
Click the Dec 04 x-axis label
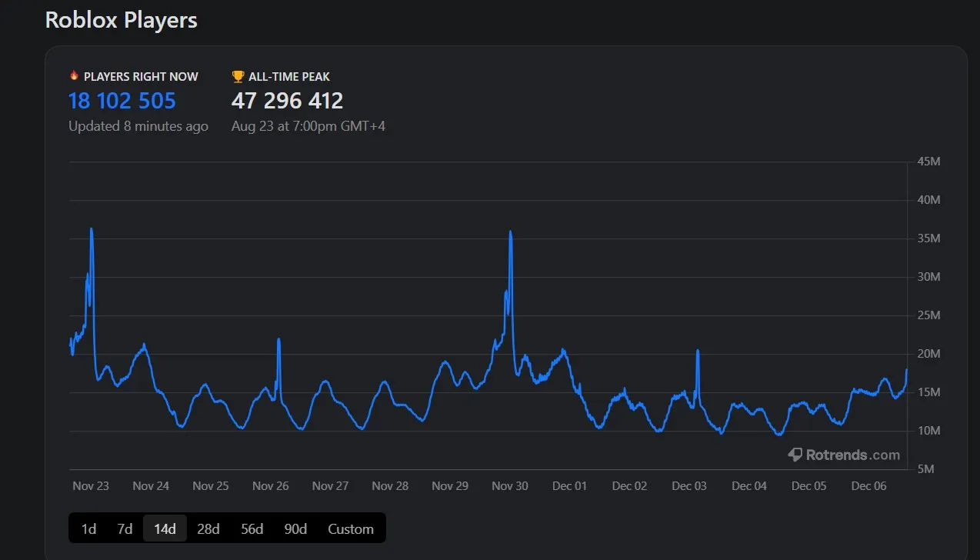749,485
